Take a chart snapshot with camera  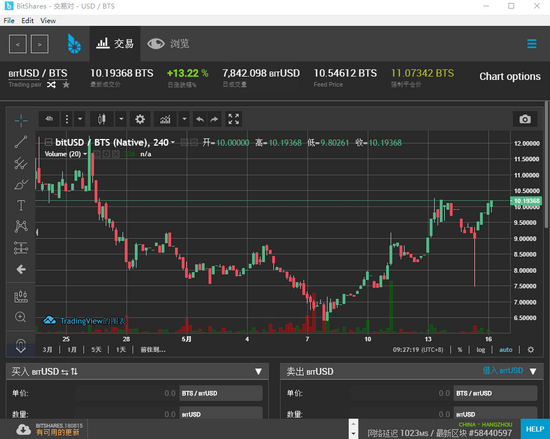tap(525, 119)
